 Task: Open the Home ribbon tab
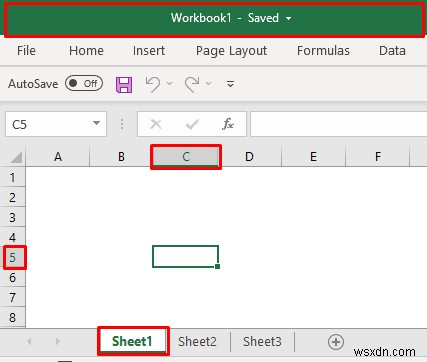point(86,51)
